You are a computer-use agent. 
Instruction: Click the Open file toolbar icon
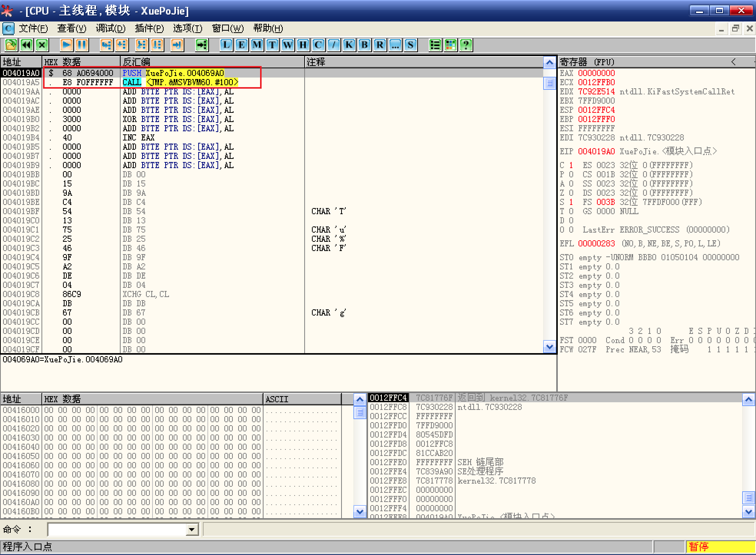click(x=11, y=45)
